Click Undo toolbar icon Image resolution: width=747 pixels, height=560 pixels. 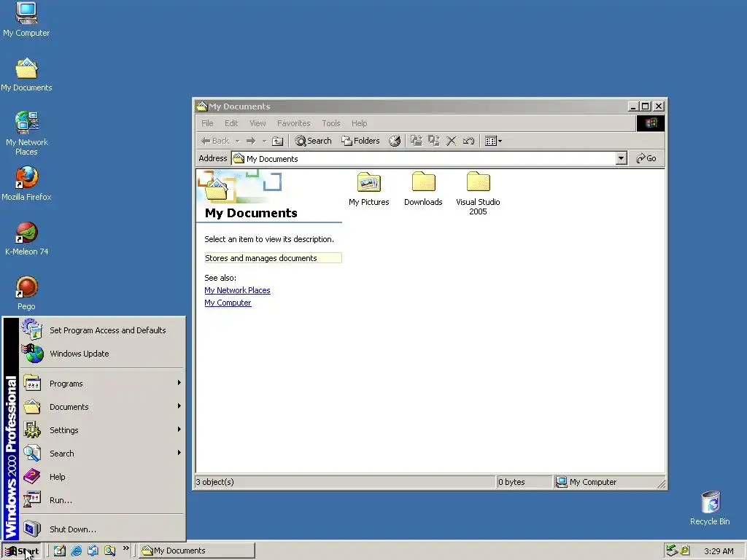coord(468,141)
